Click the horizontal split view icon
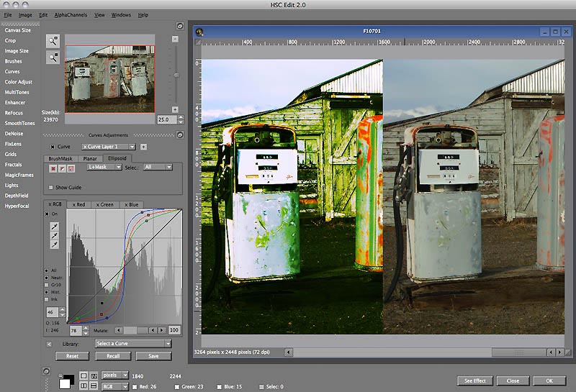Image resolution: width=576 pixels, height=392 pixels. [x=94, y=386]
